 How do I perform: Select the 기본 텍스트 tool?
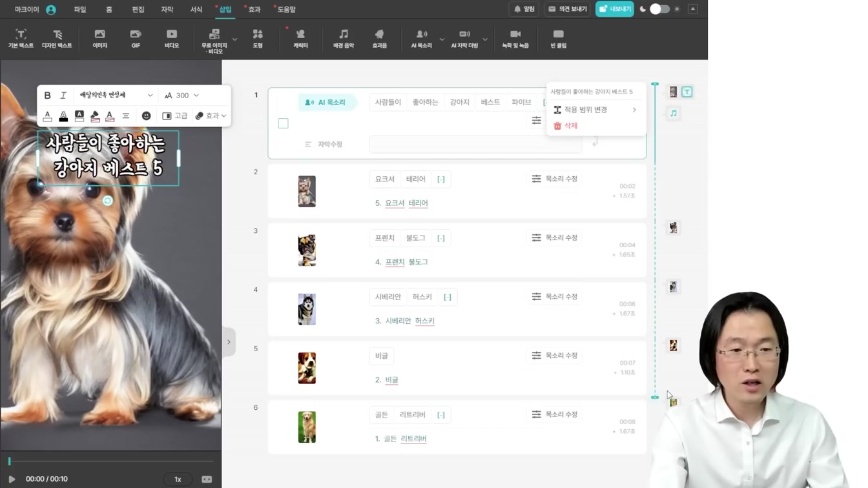point(21,38)
